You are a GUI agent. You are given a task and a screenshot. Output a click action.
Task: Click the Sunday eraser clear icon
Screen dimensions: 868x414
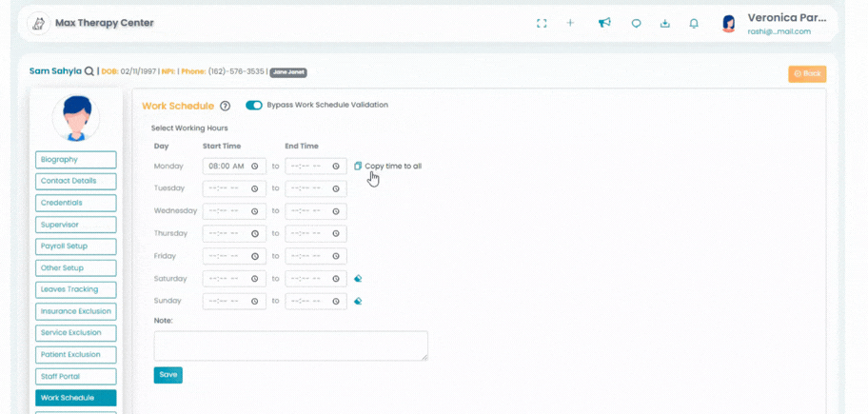pyautogui.click(x=358, y=301)
